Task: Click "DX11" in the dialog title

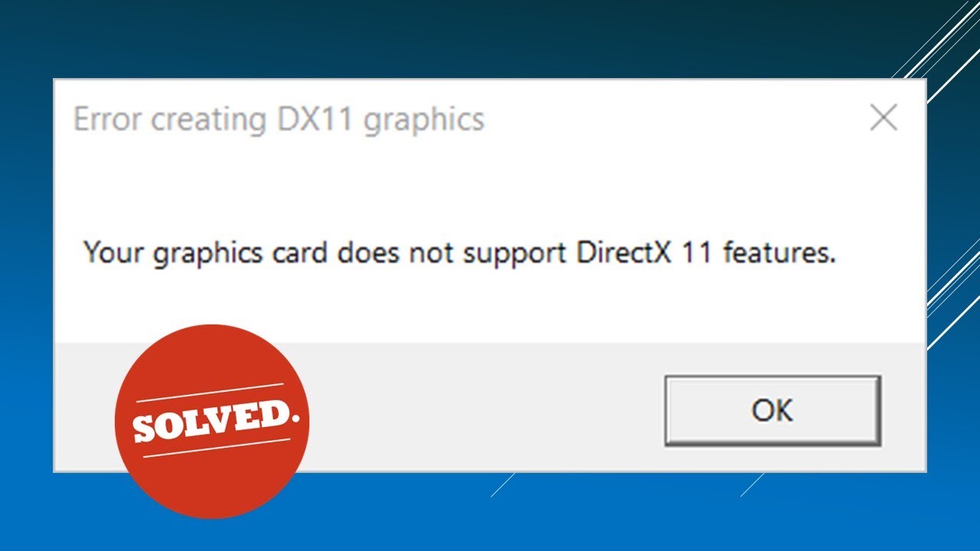Action: pos(312,119)
